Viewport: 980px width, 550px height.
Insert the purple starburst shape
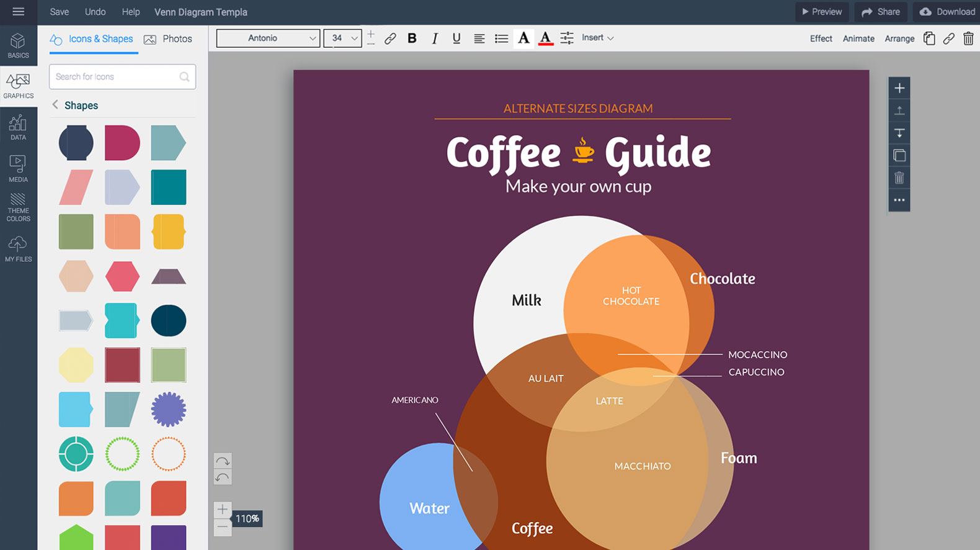(x=169, y=410)
